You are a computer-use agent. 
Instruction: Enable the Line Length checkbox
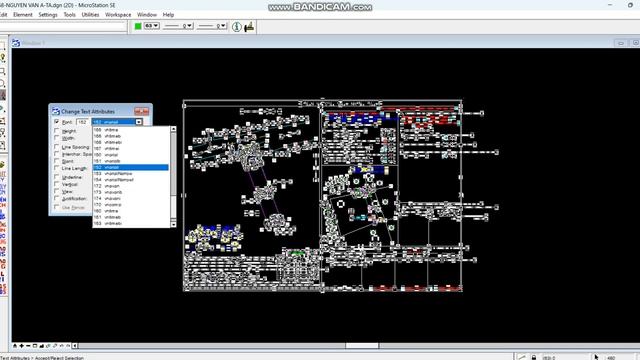coord(57,168)
